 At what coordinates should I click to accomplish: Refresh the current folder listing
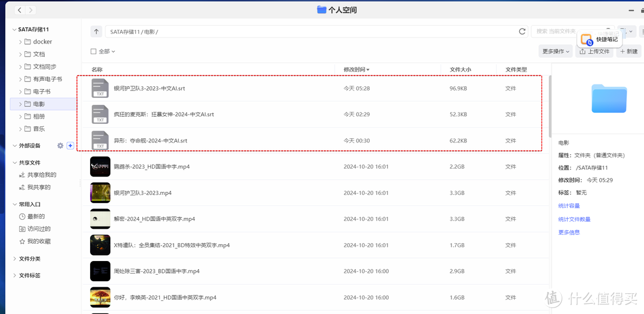522,32
